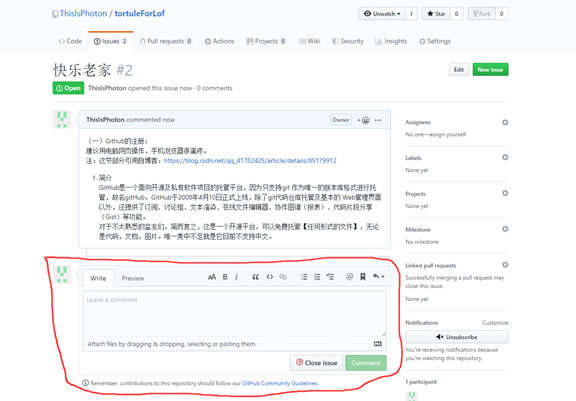Screen dimensions: 576x401
Task: Open the Pull requests tab
Action: pos(166,41)
